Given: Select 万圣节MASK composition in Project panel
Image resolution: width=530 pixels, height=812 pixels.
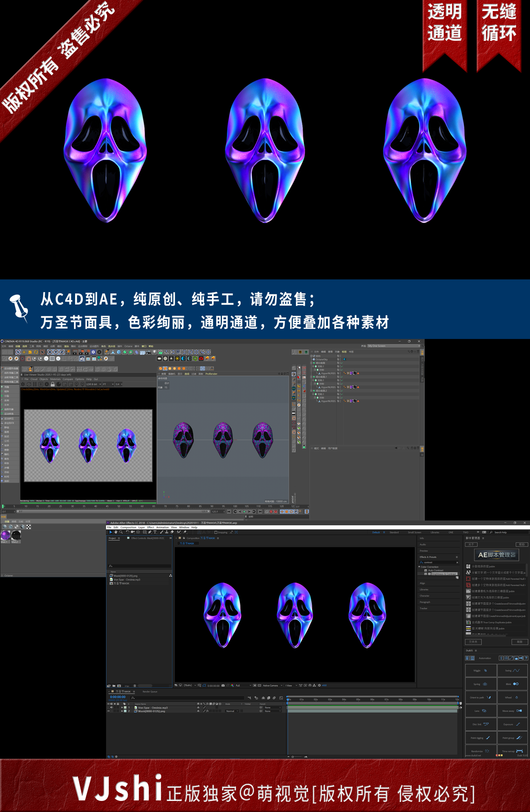Looking at the screenshot, I should click(121, 583).
